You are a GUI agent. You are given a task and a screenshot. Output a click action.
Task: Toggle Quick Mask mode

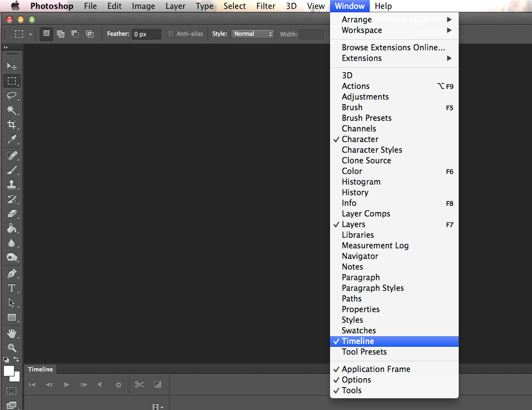click(x=11, y=390)
